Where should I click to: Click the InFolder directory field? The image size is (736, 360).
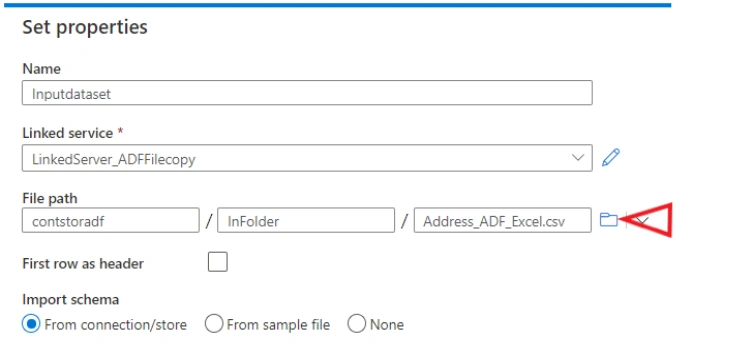[x=306, y=221]
